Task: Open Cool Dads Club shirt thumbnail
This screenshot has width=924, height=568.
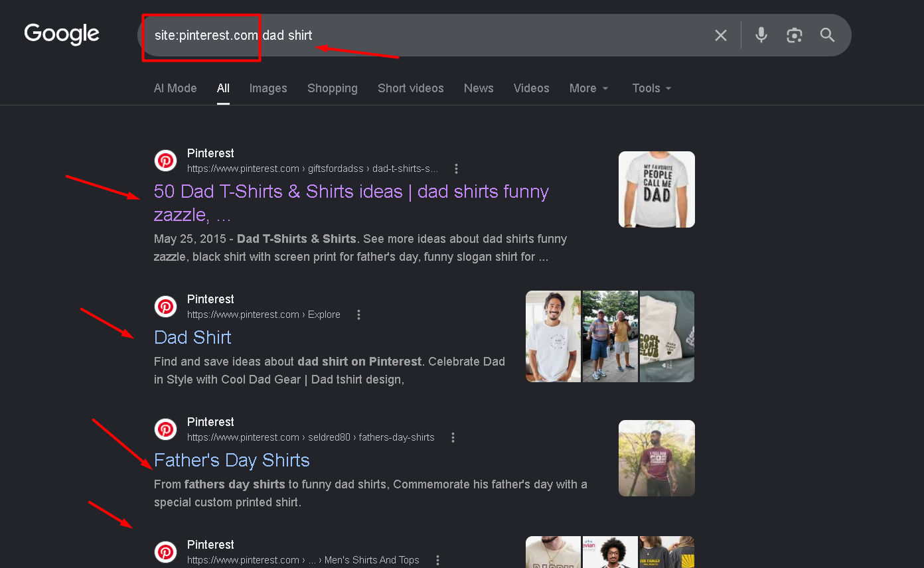Action: [667, 336]
